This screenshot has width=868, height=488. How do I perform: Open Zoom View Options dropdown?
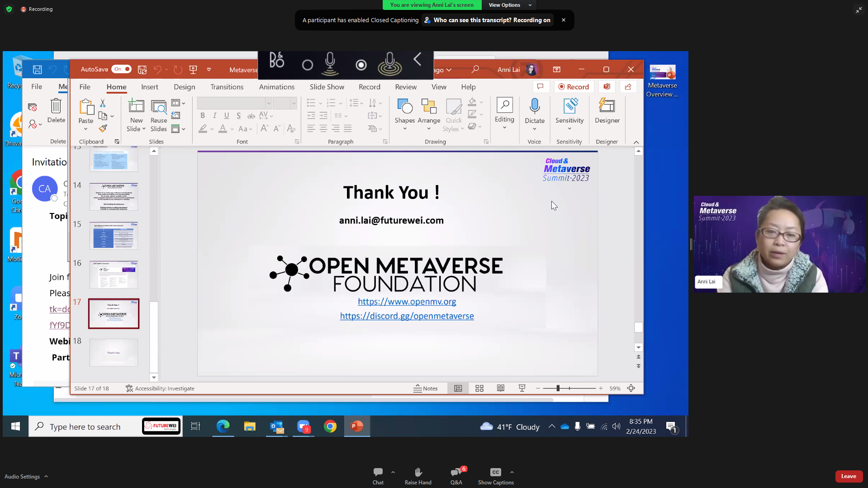pos(510,5)
